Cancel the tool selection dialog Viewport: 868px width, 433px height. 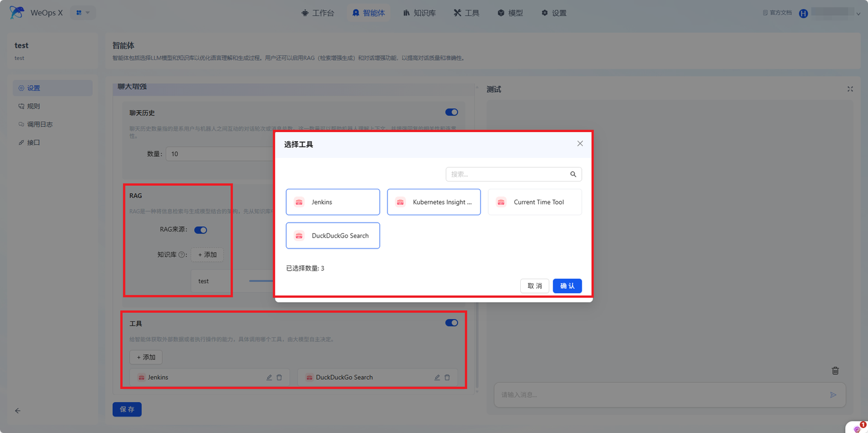535,286
